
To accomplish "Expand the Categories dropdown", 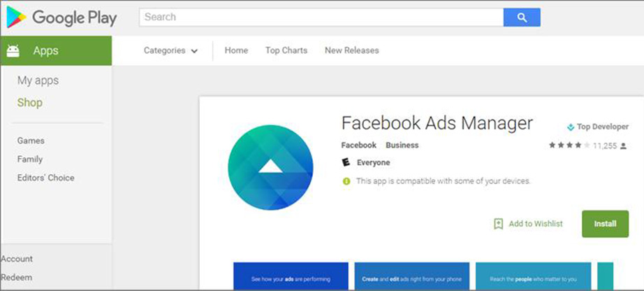I will pyautogui.click(x=171, y=50).
